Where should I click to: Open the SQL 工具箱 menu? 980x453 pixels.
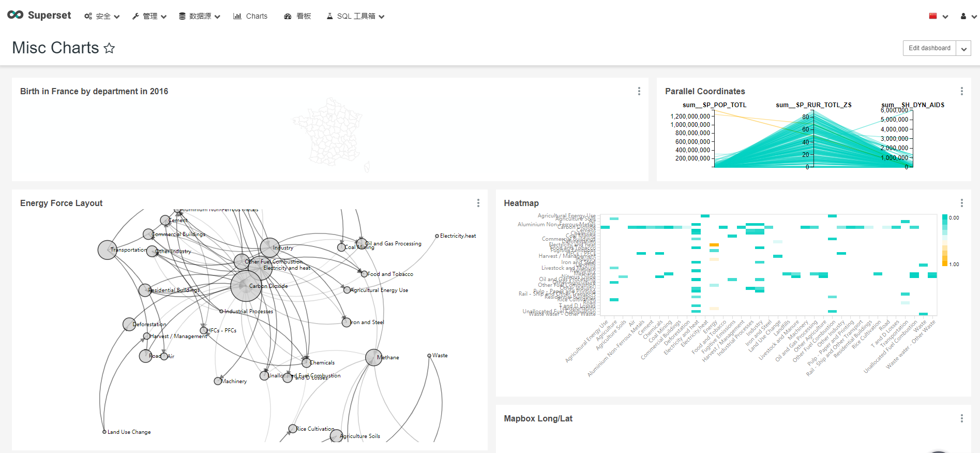tap(355, 17)
